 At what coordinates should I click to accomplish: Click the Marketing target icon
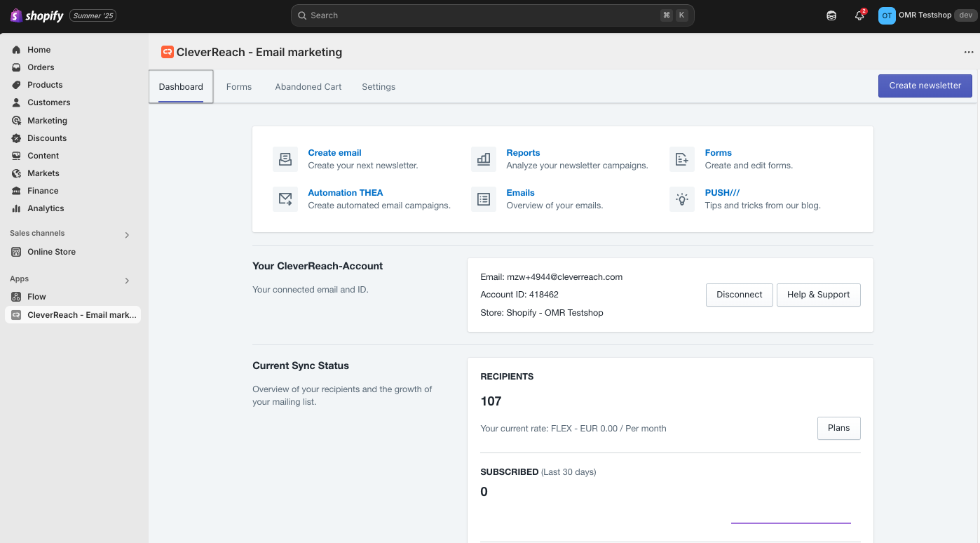16,121
